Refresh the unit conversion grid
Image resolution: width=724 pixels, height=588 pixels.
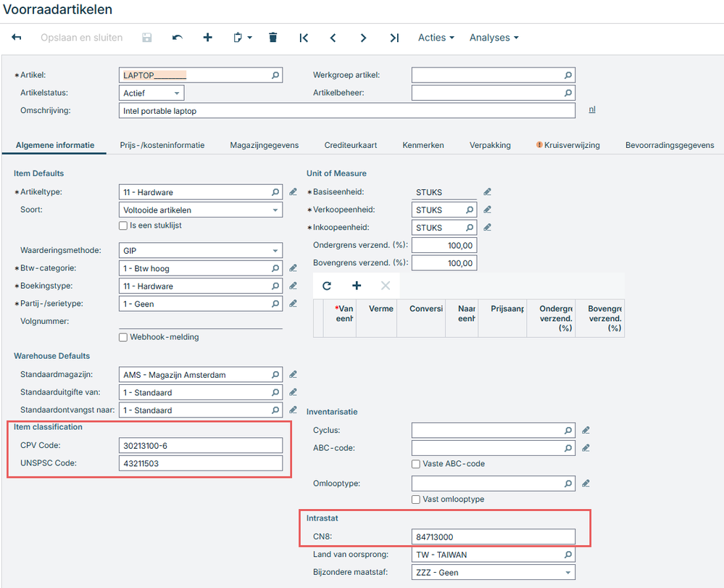pyautogui.click(x=327, y=286)
